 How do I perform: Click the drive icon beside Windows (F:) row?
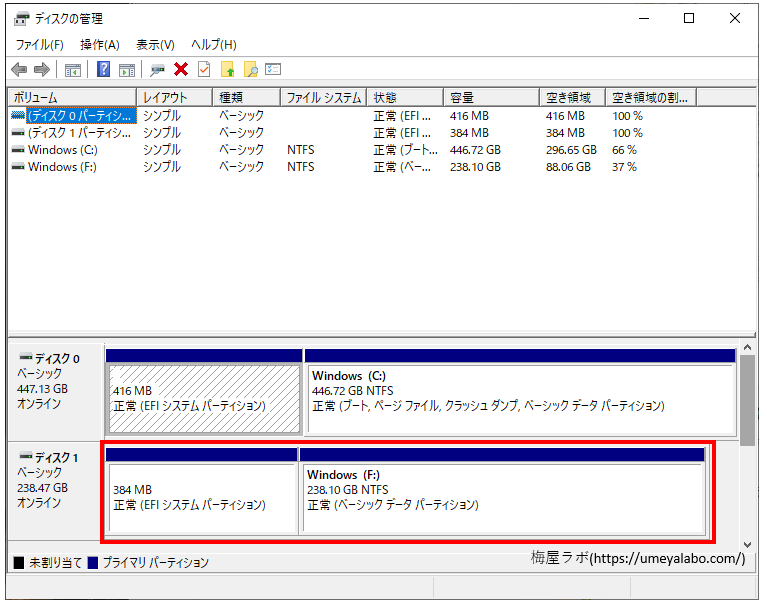[x=18, y=167]
